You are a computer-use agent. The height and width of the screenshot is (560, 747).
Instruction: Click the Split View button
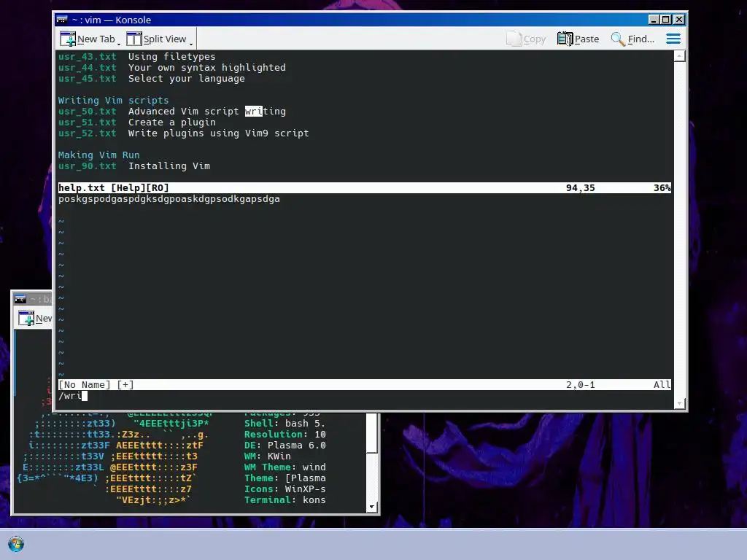(x=157, y=39)
